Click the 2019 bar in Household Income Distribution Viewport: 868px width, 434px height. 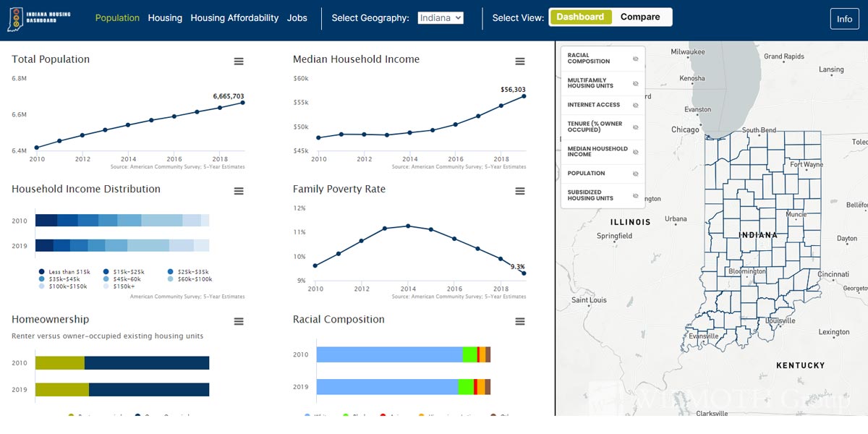[x=122, y=245]
